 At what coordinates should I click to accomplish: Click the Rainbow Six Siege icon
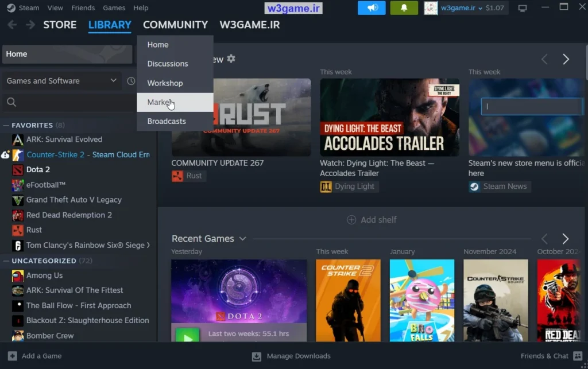coord(18,246)
